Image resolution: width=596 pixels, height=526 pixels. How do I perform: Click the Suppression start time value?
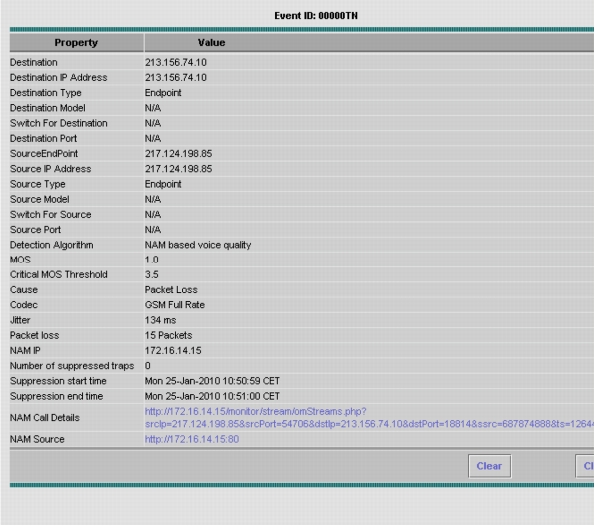tap(212, 381)
